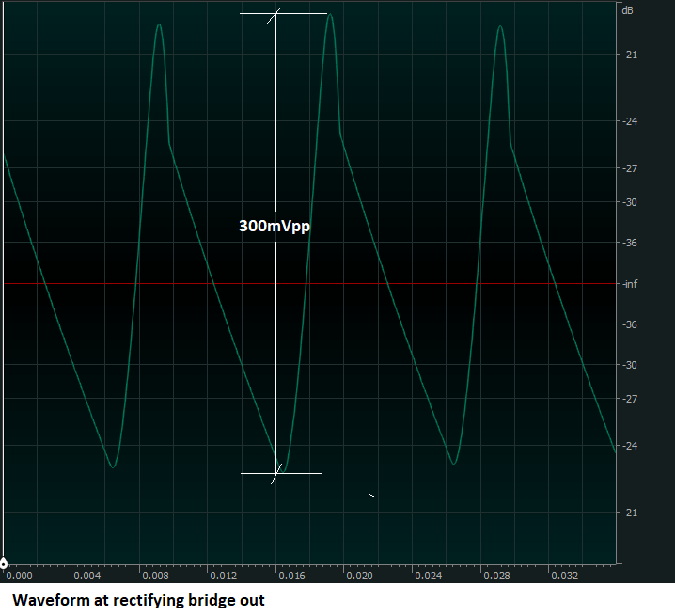
Task: Click the 0.000 time ruler label
Action: tap(20, 576)
